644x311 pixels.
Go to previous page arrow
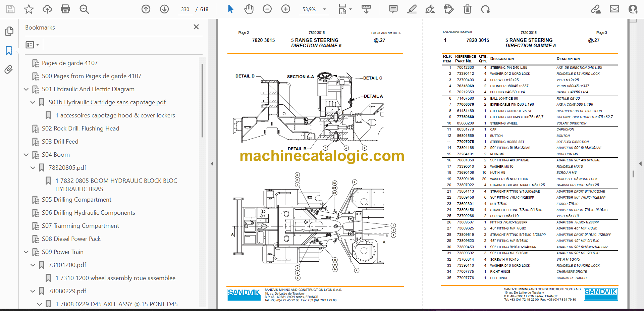click(146, 9)
